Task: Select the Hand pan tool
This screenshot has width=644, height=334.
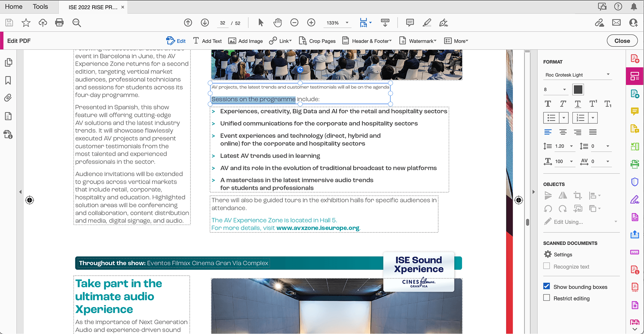Action: [278, 23]
